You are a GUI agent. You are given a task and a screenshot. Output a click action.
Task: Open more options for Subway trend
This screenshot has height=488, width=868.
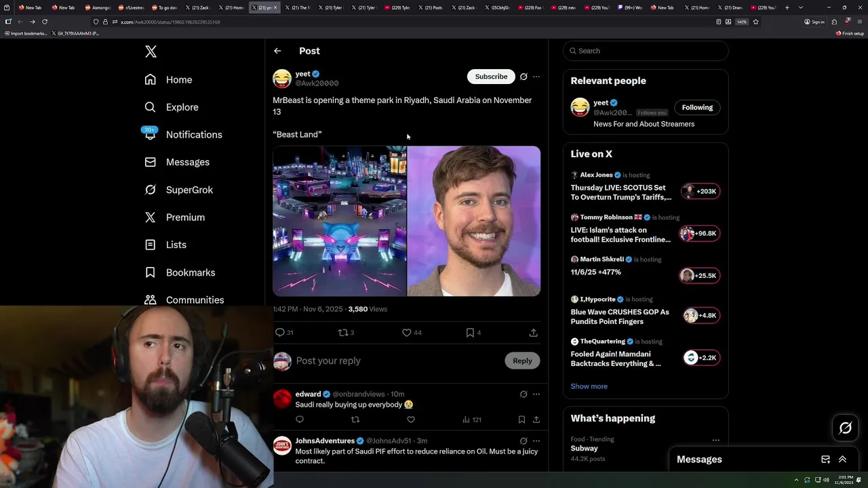[715, 441]
